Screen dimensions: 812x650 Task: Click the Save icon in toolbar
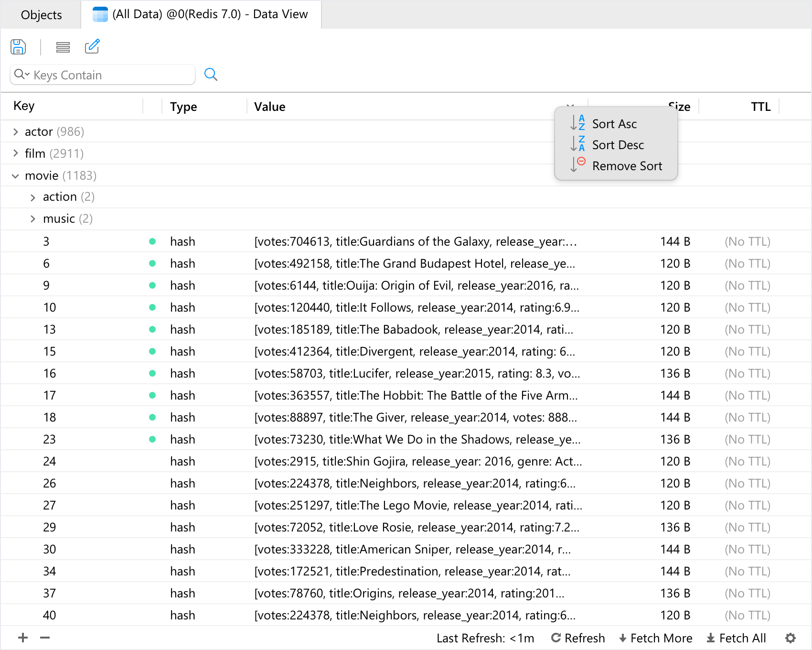(x=18, y=47)
